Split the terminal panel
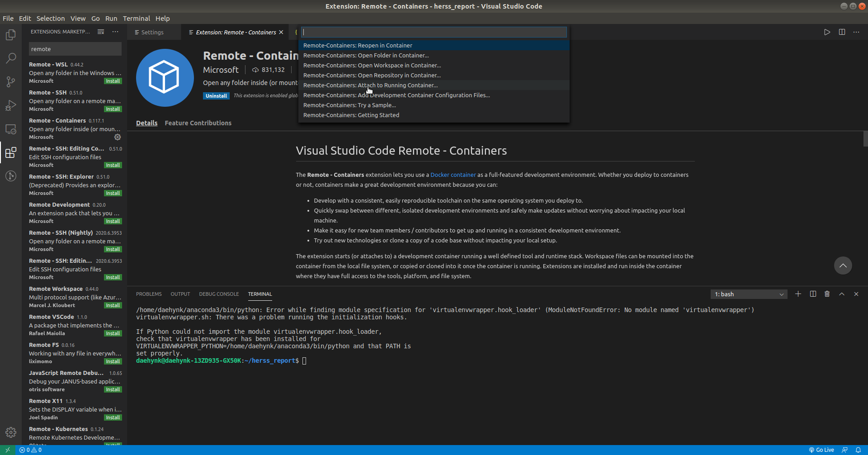The height and width of the screenshot is (455, 868). coord(813,294)
